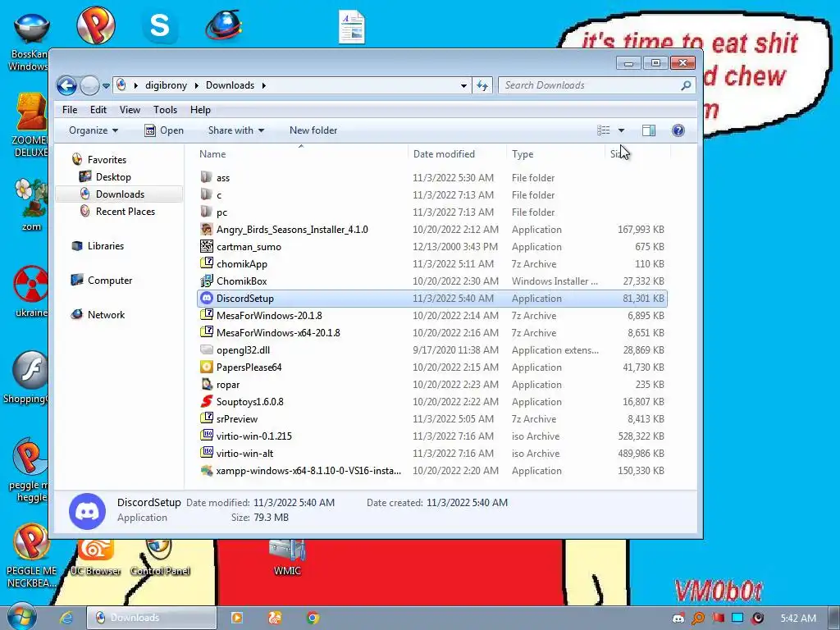
Task: Expand the address bar history dropdown
Action: (x=463, y=85)
